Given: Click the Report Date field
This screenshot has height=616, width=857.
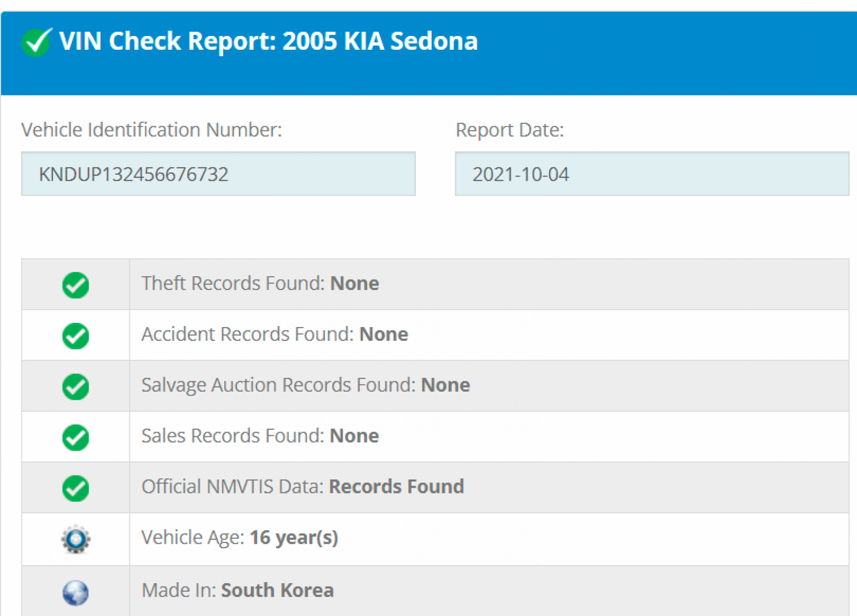Looking at the screenshot, I should coord(652,174).
